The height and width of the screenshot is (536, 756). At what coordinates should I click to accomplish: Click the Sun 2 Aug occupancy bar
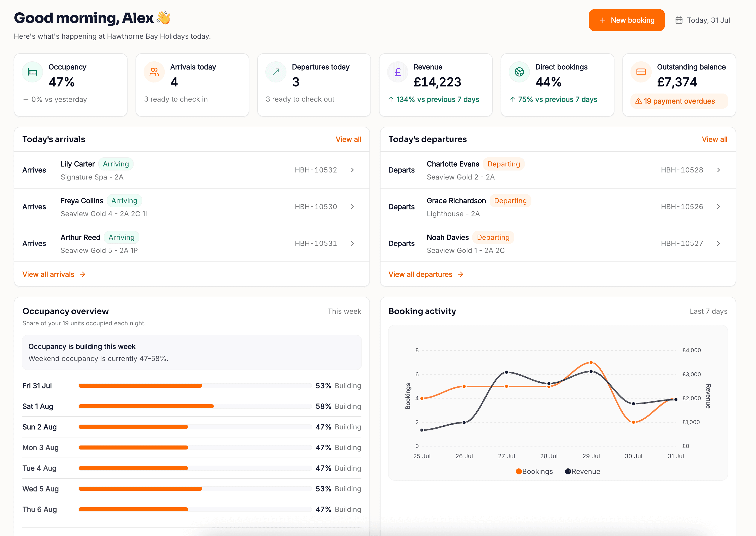click(x=195, y=427)
